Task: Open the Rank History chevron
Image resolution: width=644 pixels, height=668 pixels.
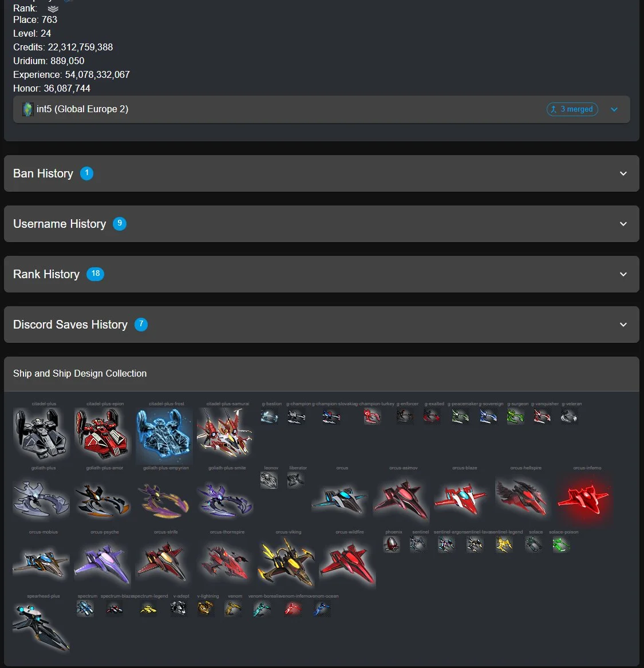Action: pyautogui.click(x=623, y=274)
